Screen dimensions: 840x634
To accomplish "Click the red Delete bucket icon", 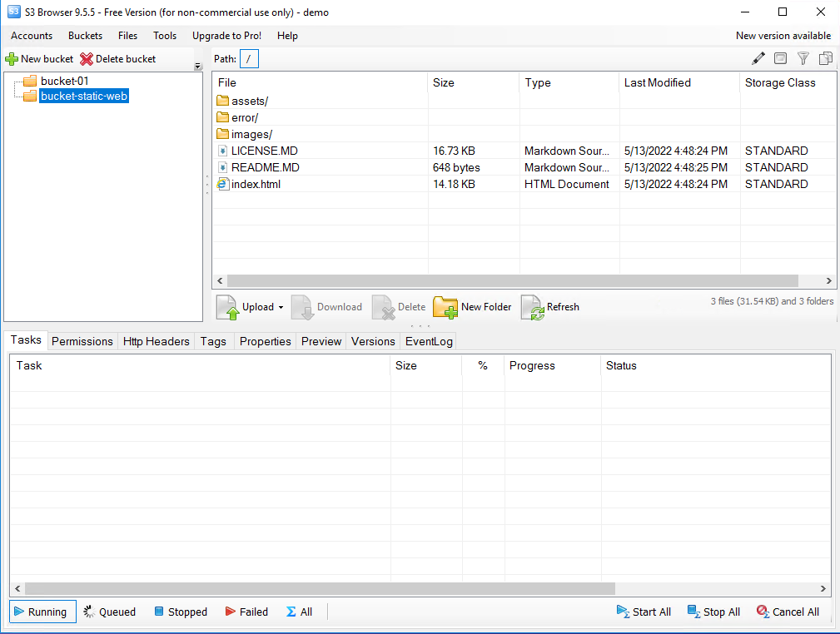I will pos(86,58).
